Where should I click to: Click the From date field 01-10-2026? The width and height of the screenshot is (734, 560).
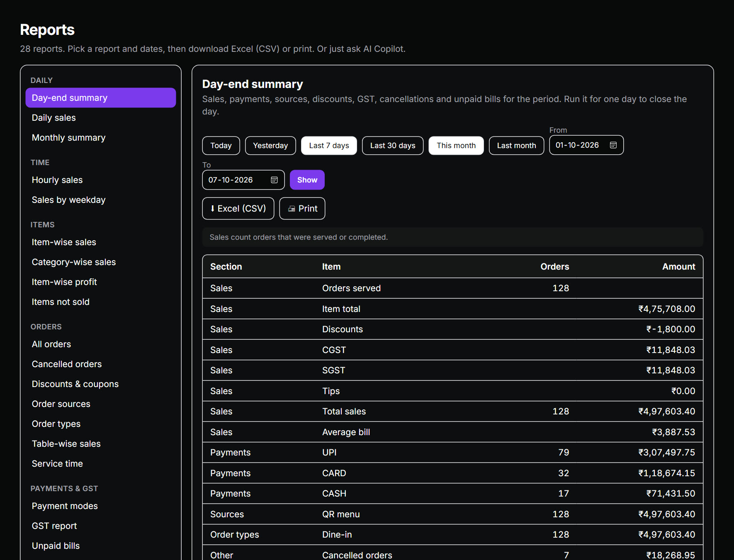click(x=586, y=145)
